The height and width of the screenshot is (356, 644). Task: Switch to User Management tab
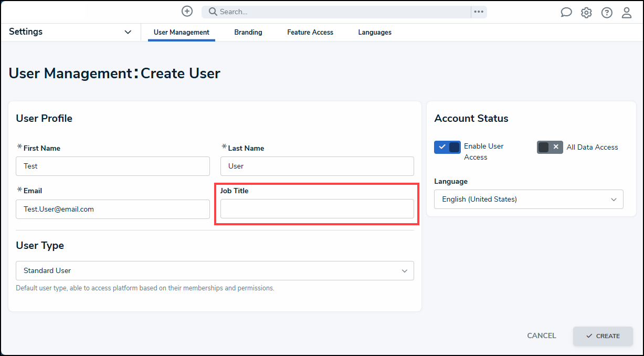click(x=182, y=33)
